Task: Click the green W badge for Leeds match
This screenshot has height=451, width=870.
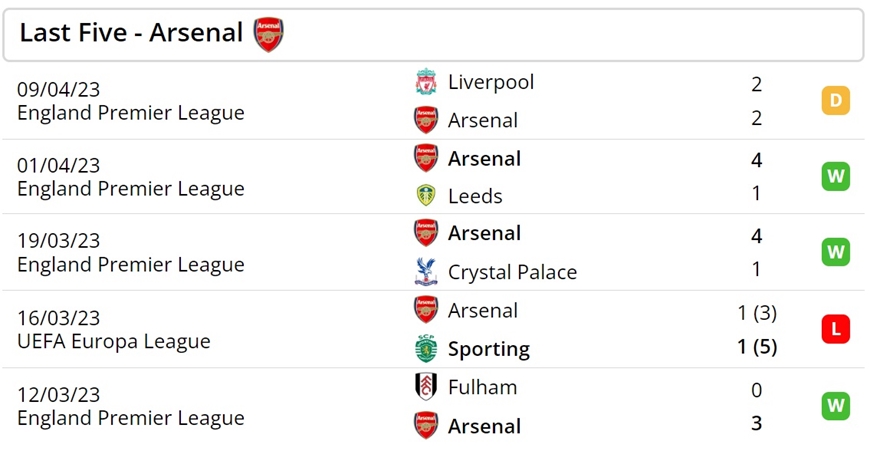Action: point(836,176)
